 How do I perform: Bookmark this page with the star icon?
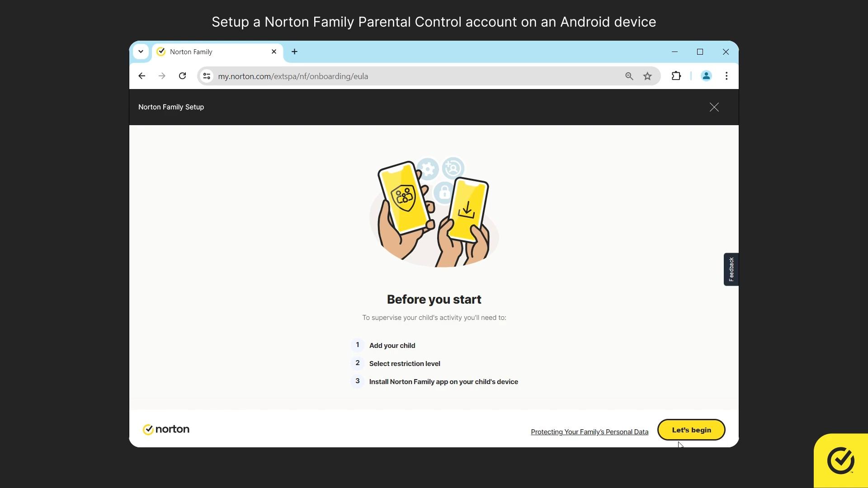[647, 76]
